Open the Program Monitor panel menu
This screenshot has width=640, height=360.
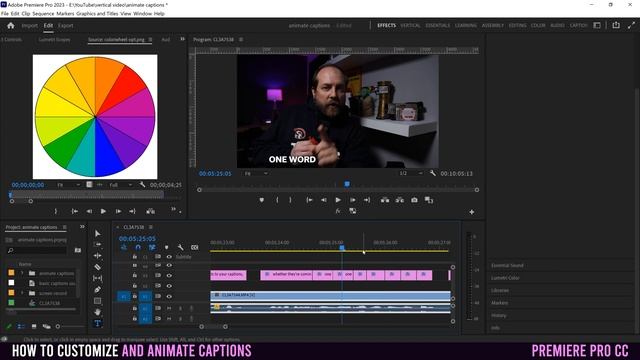point(241,40)
